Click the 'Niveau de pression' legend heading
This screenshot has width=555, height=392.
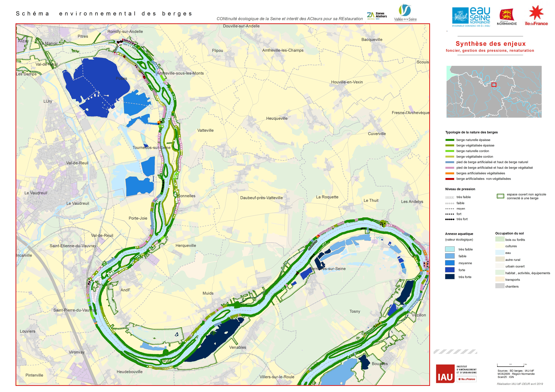pyautogui.click(x=460, y=189)
